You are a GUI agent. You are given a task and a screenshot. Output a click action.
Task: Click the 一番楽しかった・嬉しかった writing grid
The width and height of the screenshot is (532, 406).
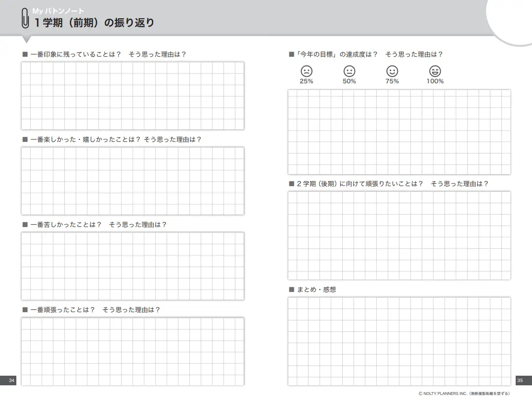point(133,181)
